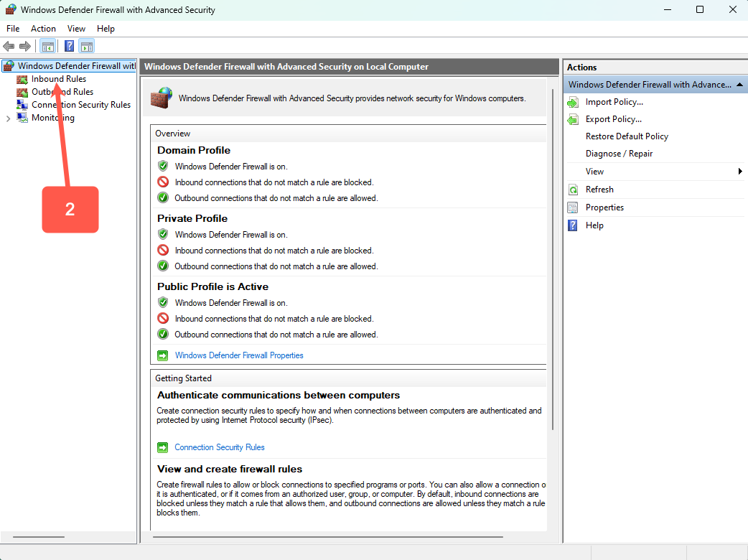The height and width of the screenshot is (560, 748).
Task: Open the Action menu in the menu bar
Action: point(43,29)
